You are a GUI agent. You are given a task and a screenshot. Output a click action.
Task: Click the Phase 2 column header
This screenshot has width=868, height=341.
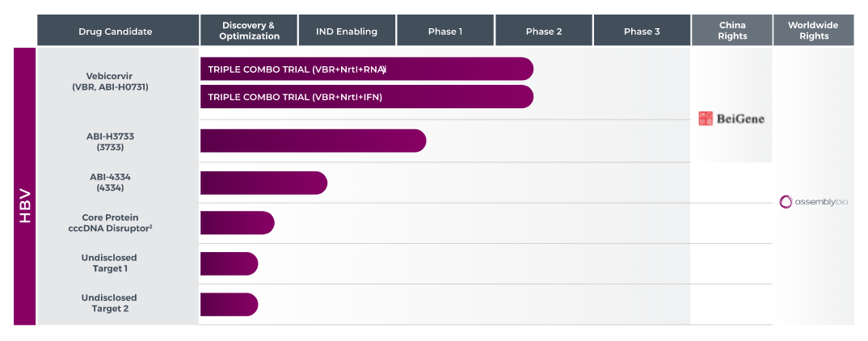click(x=544, y=31)
